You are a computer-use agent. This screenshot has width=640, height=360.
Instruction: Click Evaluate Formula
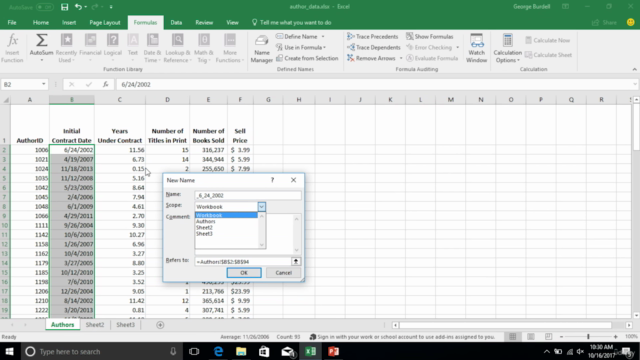point(432,58)
